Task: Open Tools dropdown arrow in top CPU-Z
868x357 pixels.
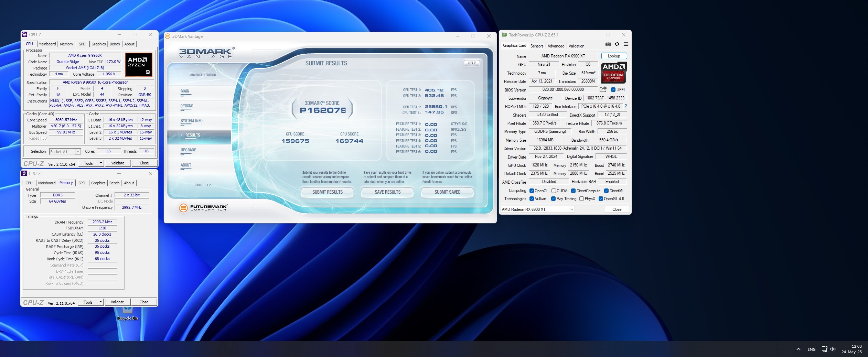Action: point(101,163)
